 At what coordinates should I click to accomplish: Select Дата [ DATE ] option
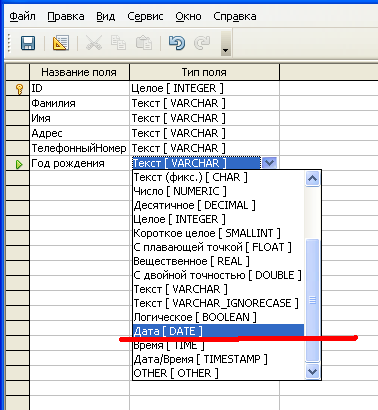point(218,331)
